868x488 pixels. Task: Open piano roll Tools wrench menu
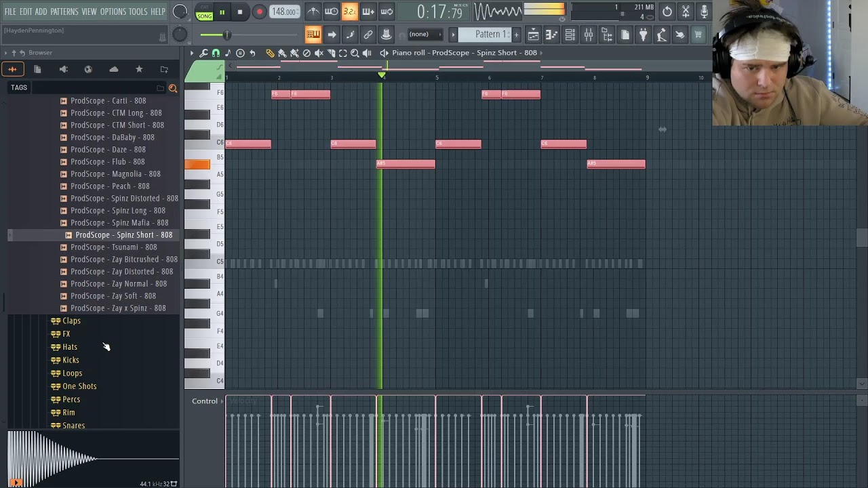click(x=203, y=53)
